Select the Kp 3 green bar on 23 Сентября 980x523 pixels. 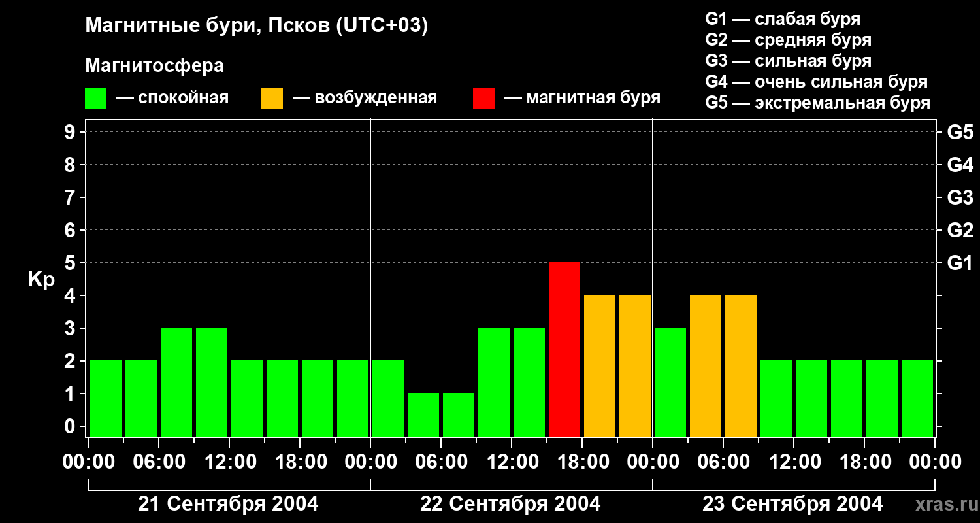point(670,382)
